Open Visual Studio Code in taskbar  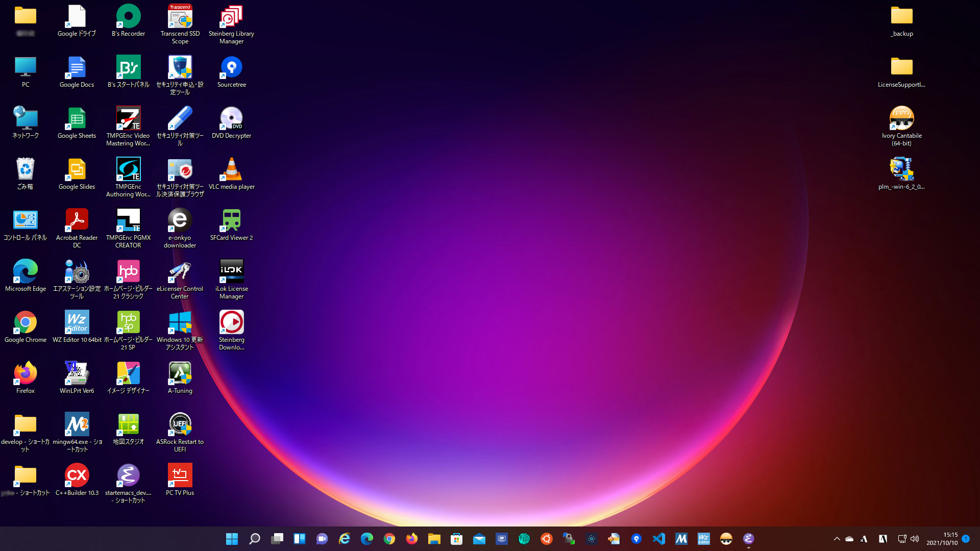click(x=658, y=539)
